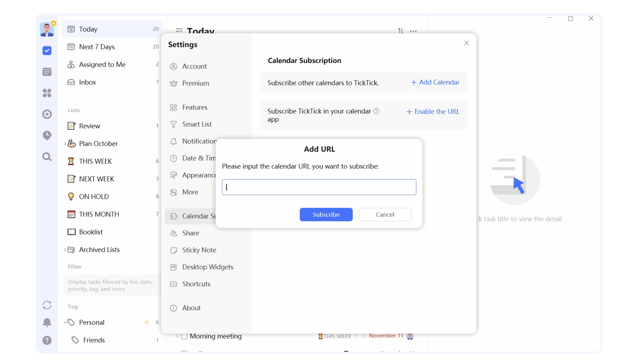
Task: Select Calendar Subscription settings tab
Action: click(x=191, y=216)
